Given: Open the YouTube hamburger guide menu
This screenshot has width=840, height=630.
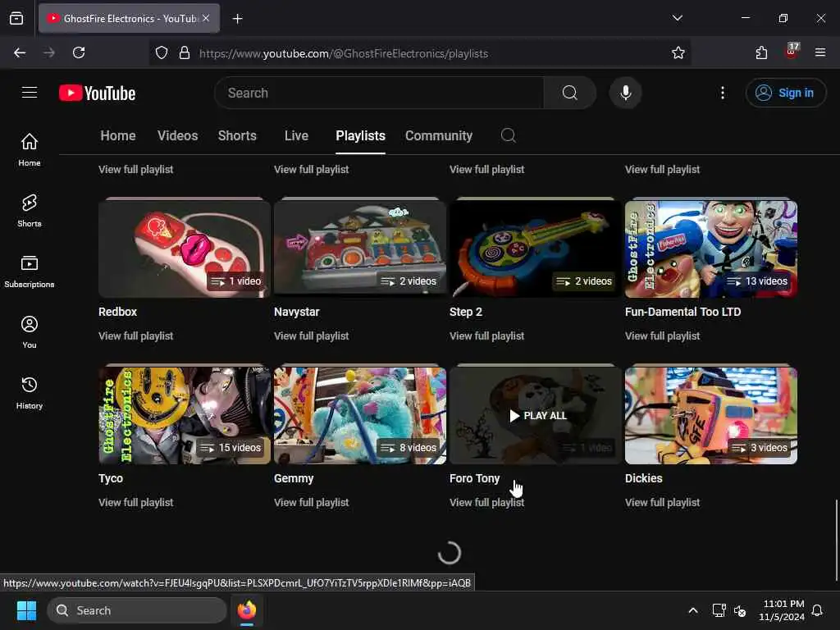Looking at the screenshot, I should [30, 93].
